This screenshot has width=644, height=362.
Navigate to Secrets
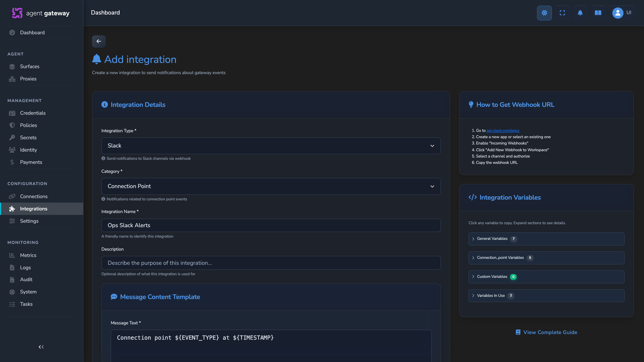point(42,137)
